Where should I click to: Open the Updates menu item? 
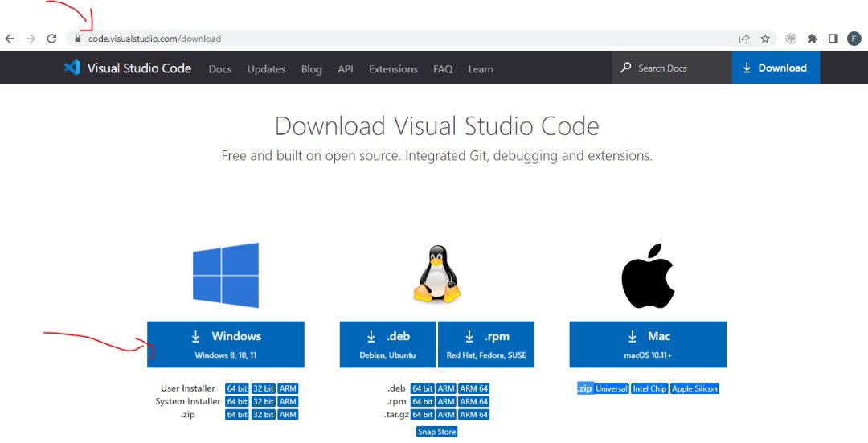tap(266, 69)
